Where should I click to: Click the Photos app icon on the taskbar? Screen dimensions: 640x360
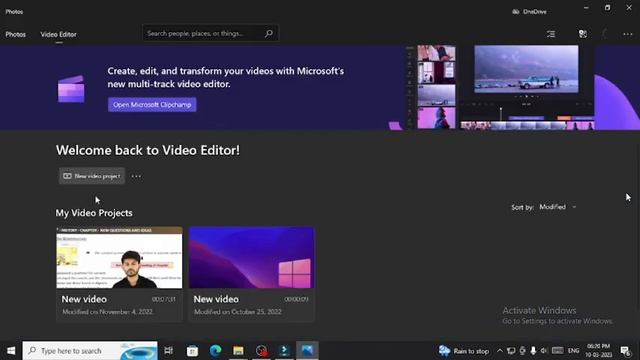pyautogui.click(x=307, y=351)
